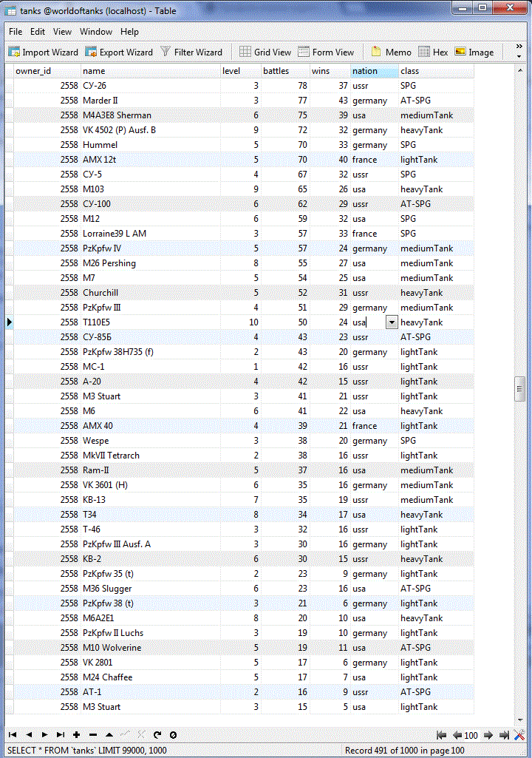Screen dimensions: 532x758
Task: Jump to the first page
Action: click(441, 735)
